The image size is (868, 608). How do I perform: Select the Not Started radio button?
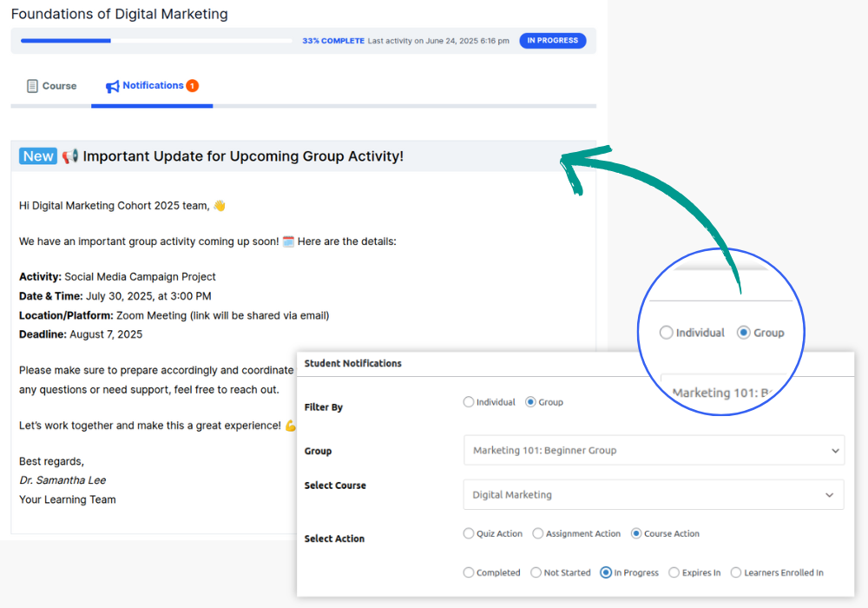(x=536, y=572)
